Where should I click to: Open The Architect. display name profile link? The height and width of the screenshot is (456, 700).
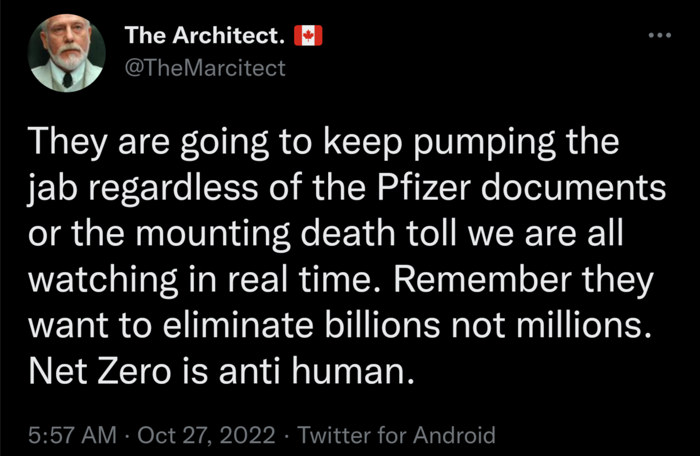[204, 37]
